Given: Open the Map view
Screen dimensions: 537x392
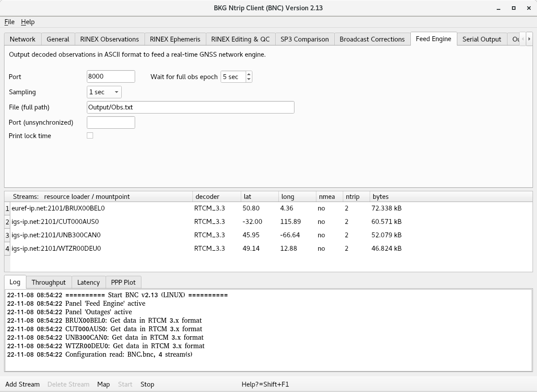Looking at the screenshot, I should point(103,384).
